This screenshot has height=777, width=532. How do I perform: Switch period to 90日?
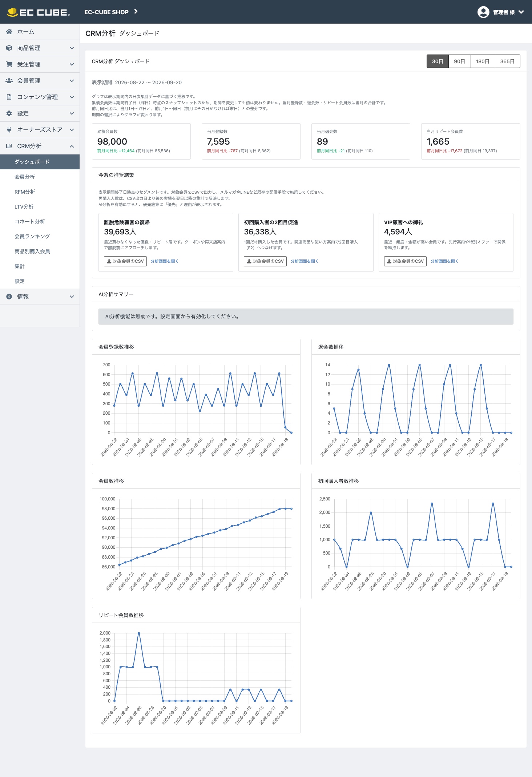pyautogui.click(x=460, y=61)
